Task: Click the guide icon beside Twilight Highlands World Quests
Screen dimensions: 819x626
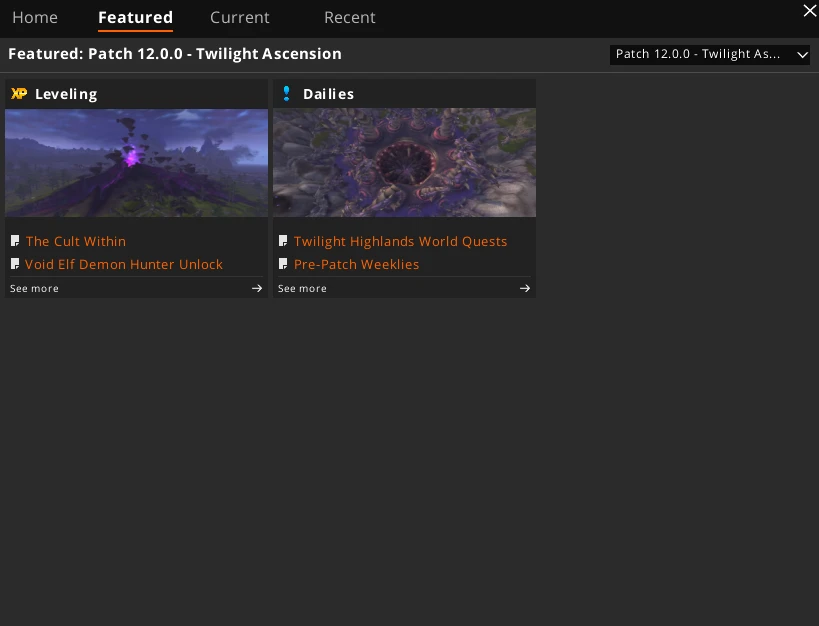Action: click(x=283, y=241)
